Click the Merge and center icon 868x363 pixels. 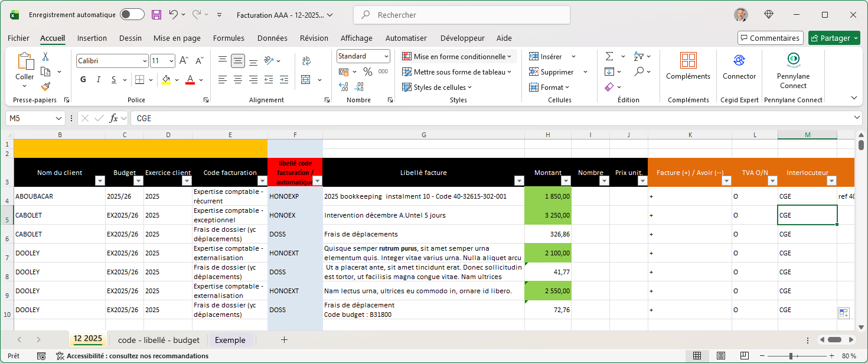pyautogui.click(x=306, y=79)
